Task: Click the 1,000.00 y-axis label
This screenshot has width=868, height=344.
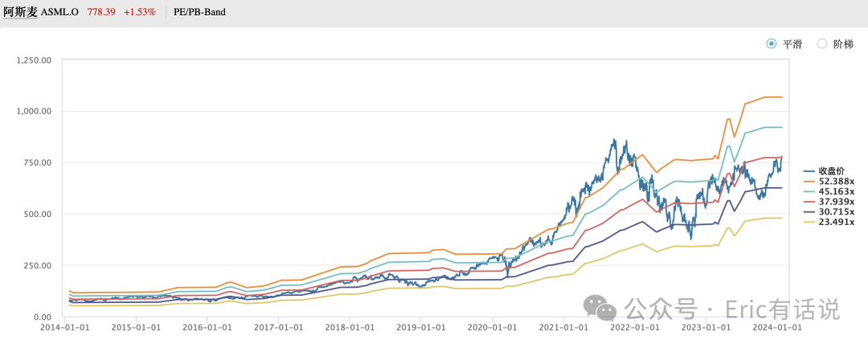Action: coord(35,111)
